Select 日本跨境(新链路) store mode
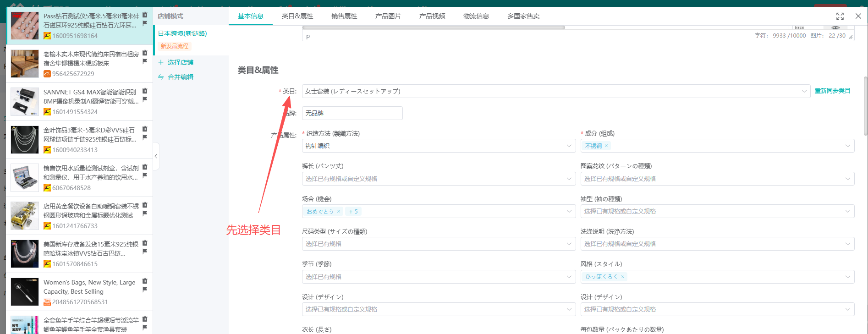Image resolution: width=868 pixels, height=334 pixels. click(182, 33)
